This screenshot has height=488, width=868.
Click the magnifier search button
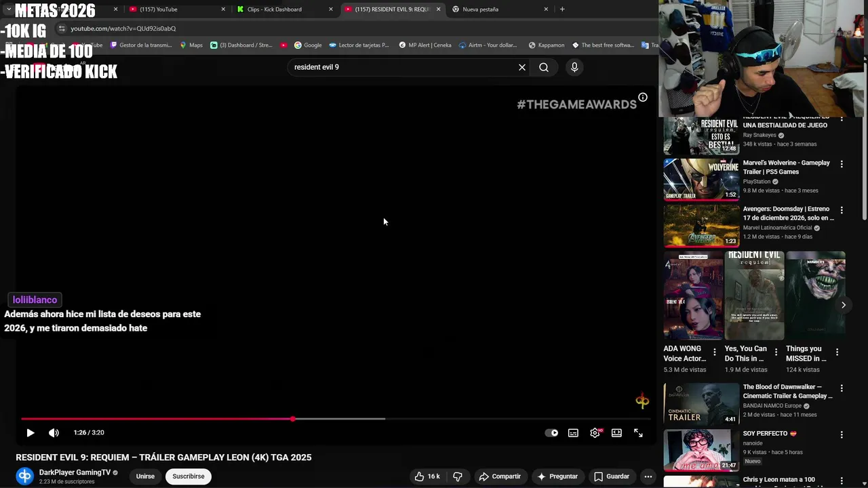(544, 67)
